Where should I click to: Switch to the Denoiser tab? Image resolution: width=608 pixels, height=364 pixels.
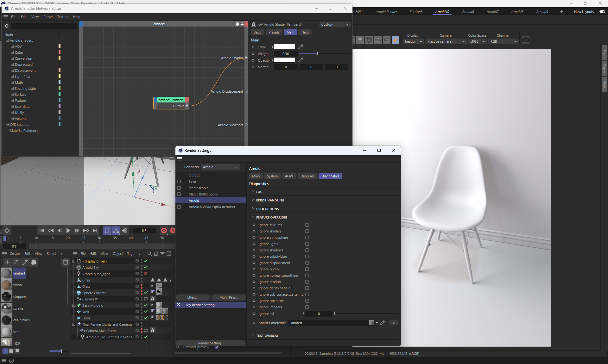(x=307, y=176)
